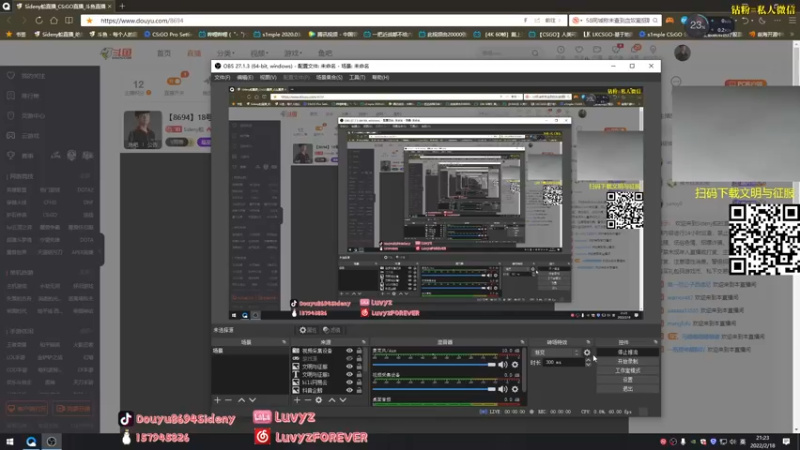
Task: Hide the 文明与征服2 text source
Action: tap(349, 374)
